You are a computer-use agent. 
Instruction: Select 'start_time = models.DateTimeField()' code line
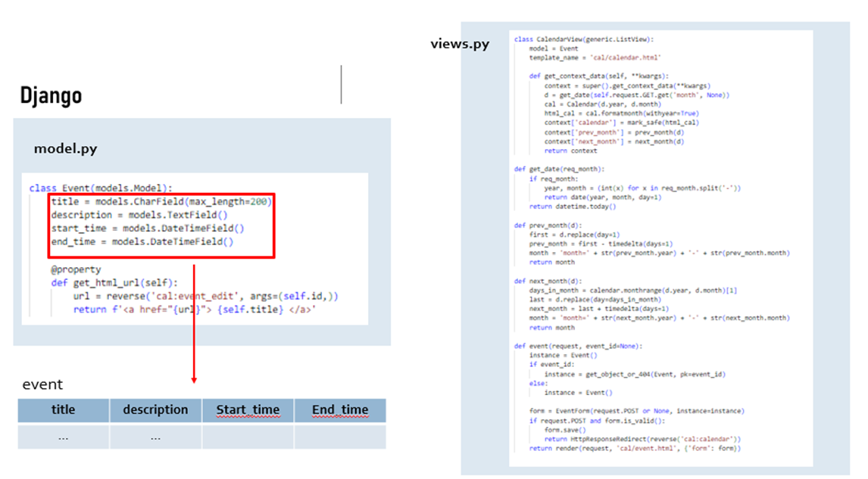(148, 229)
